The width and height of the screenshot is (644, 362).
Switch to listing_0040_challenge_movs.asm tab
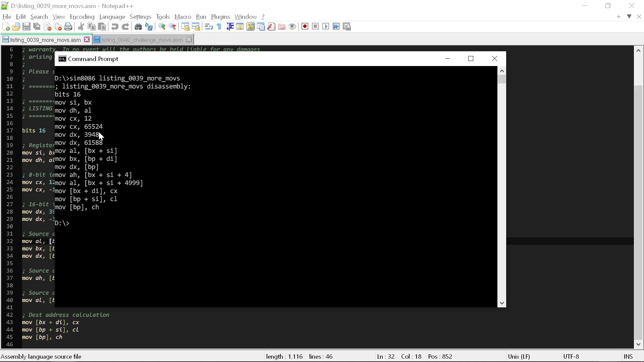[142, 40]
